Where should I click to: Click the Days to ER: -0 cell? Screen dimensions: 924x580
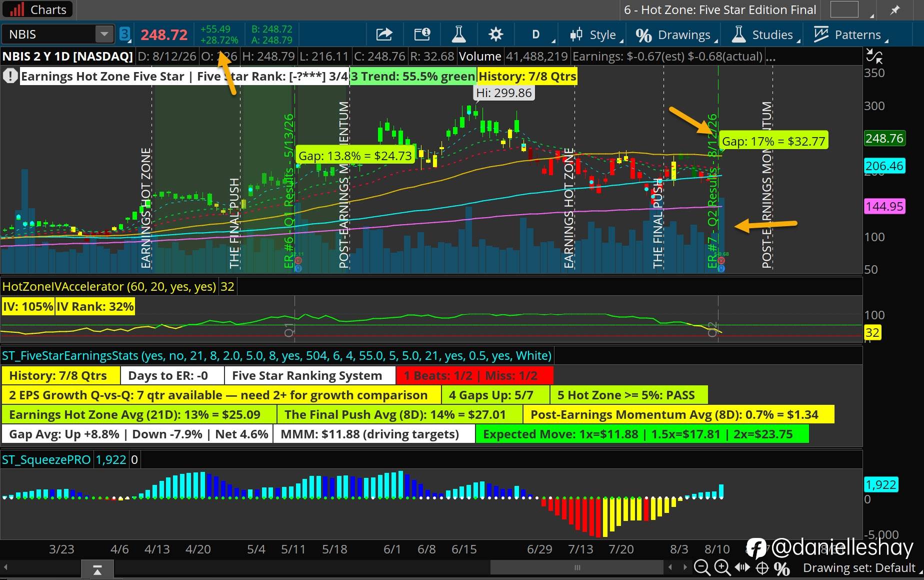point(172,375)
